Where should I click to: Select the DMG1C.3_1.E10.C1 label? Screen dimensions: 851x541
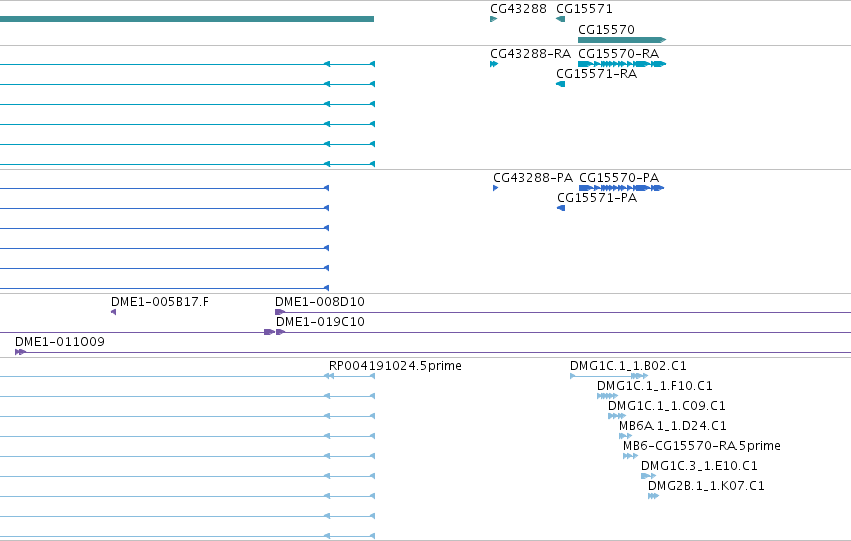[699, 466]
